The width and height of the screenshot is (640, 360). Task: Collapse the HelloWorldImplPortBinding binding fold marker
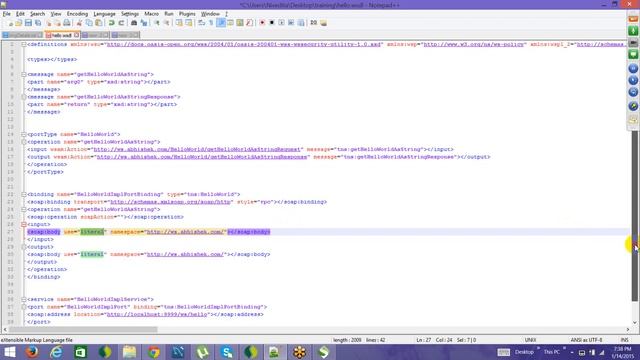24,194
